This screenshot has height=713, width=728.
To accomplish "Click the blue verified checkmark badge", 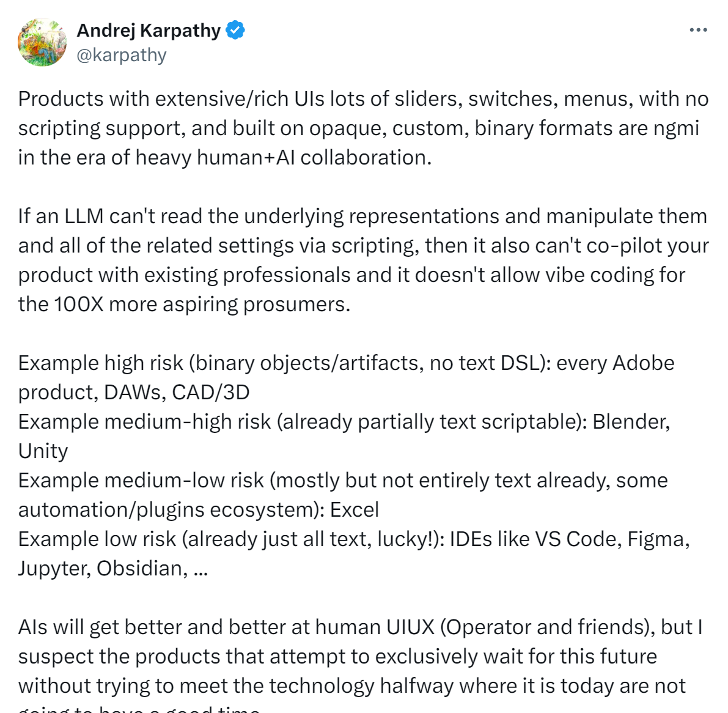I will tap(235, 30).
